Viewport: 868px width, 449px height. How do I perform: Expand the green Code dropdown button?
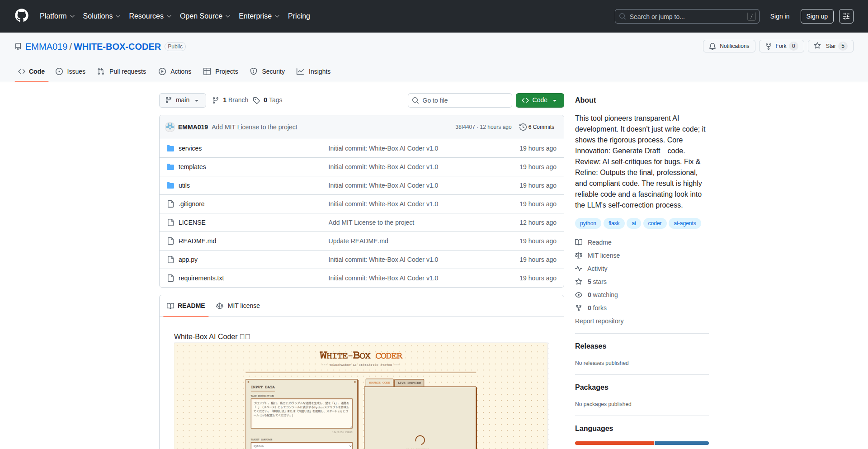click(x=539, y=100)
